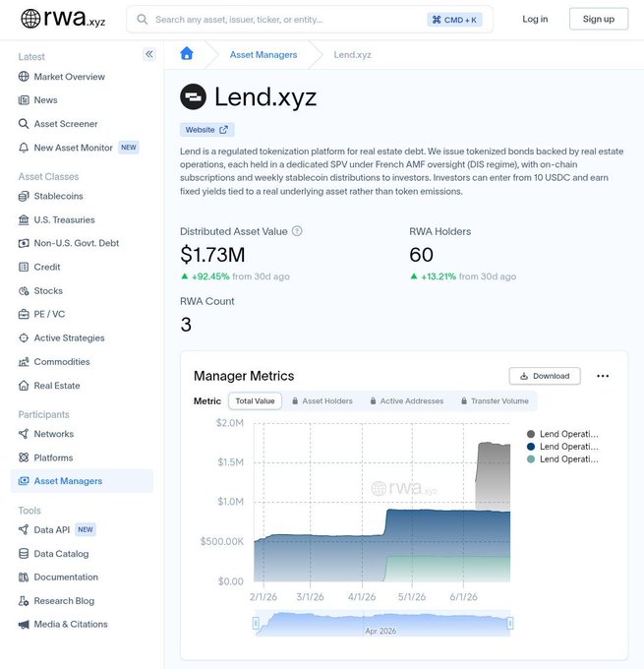Click the search magnifier icon
Image resolution: width=644 pixels, height=669 pixels.
click(x=142, y=20)
